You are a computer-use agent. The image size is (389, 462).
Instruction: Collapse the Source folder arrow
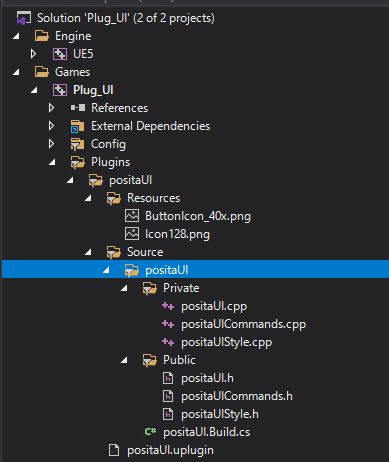[88, 252]
